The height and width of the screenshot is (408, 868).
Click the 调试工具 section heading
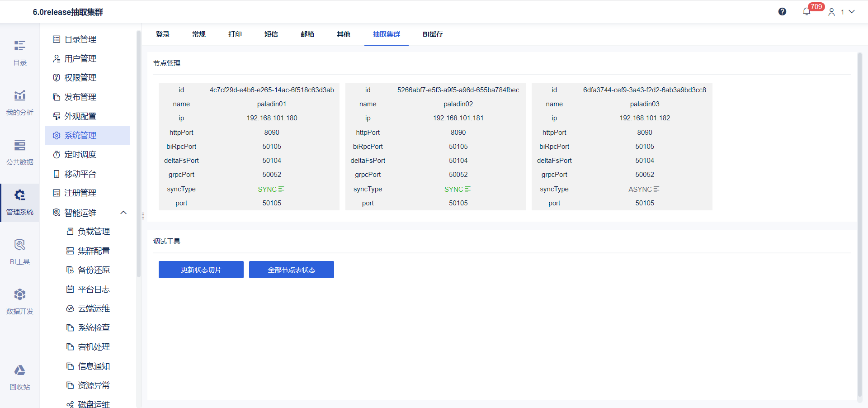pos(167,242)
